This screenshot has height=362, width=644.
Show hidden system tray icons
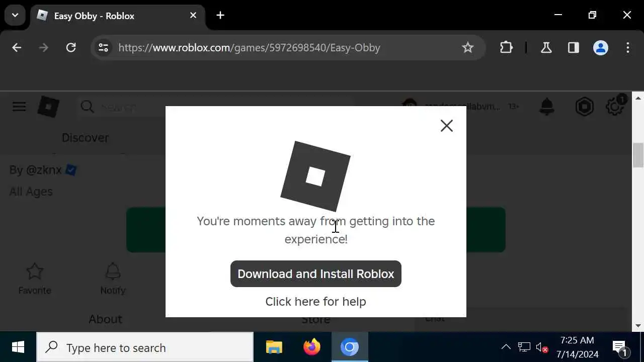(x=506, y=347)
